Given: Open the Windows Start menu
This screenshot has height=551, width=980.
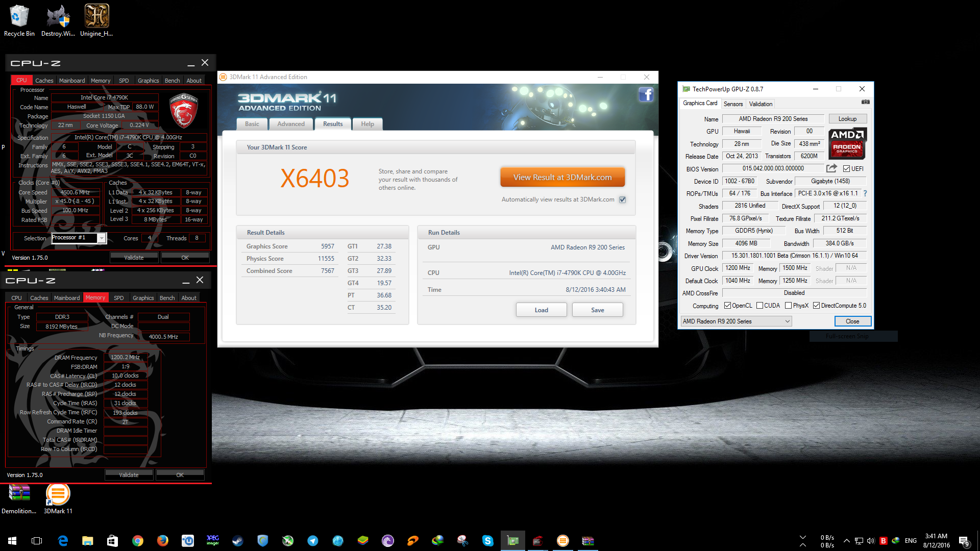Looking at the screenshot, I should [12, 541].
